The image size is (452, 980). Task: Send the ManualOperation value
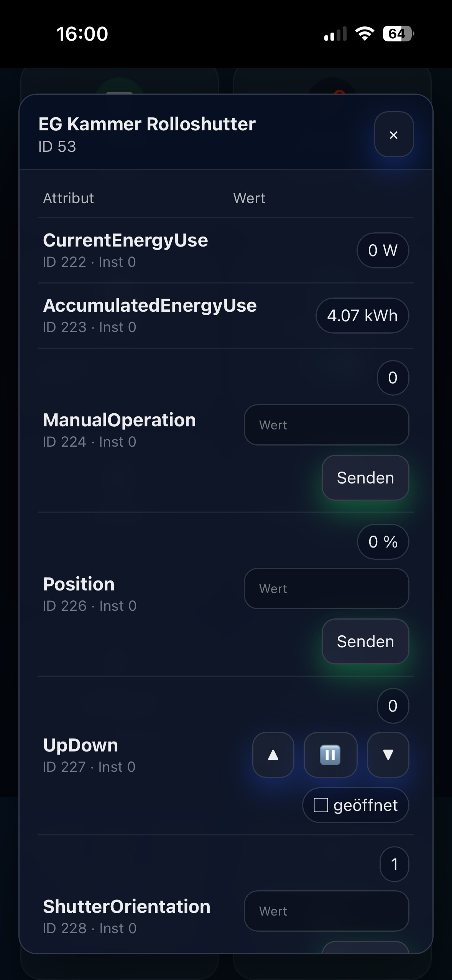point(365,478)
